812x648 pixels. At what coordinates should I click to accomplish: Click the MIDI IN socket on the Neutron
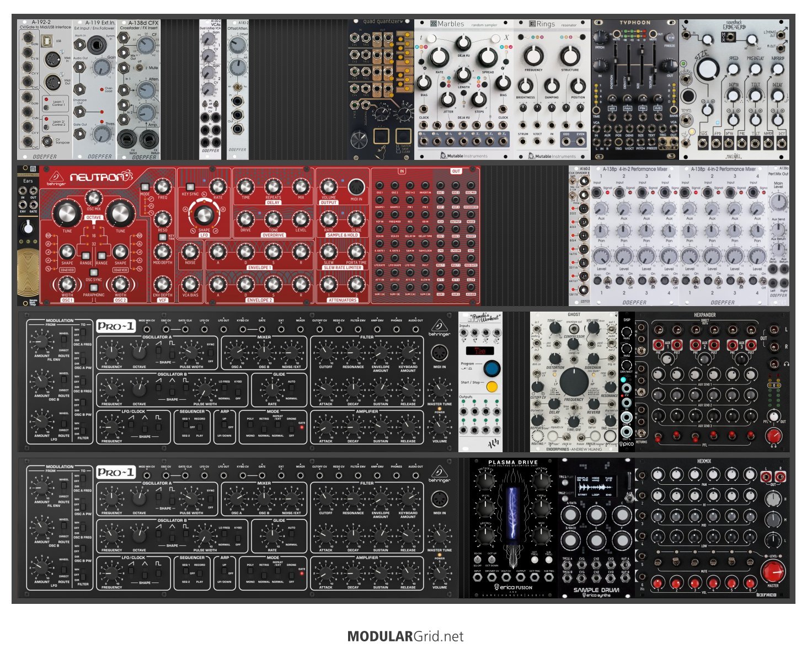pyautogui.click(x=356, y=186)
